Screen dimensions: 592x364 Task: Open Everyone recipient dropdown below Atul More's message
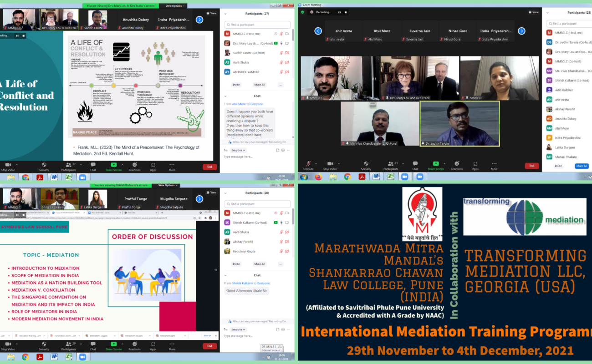click(x=237, y=150)
